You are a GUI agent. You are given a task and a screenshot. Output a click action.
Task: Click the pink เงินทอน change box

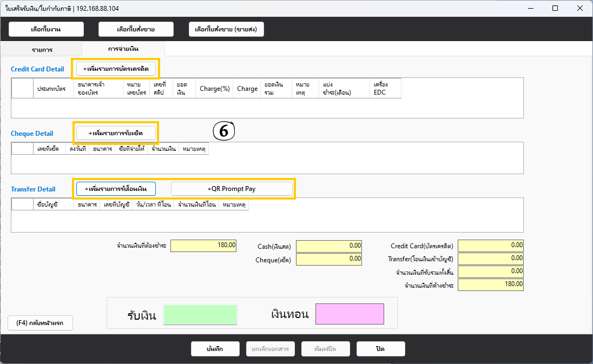click(350, 314)
